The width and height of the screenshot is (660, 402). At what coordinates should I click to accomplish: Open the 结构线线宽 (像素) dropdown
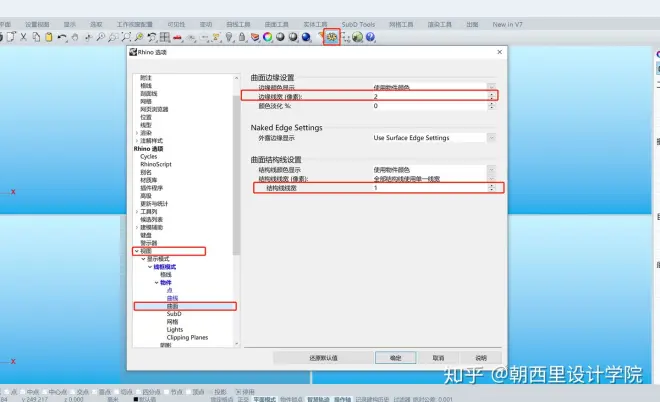(x=491, y=178)
